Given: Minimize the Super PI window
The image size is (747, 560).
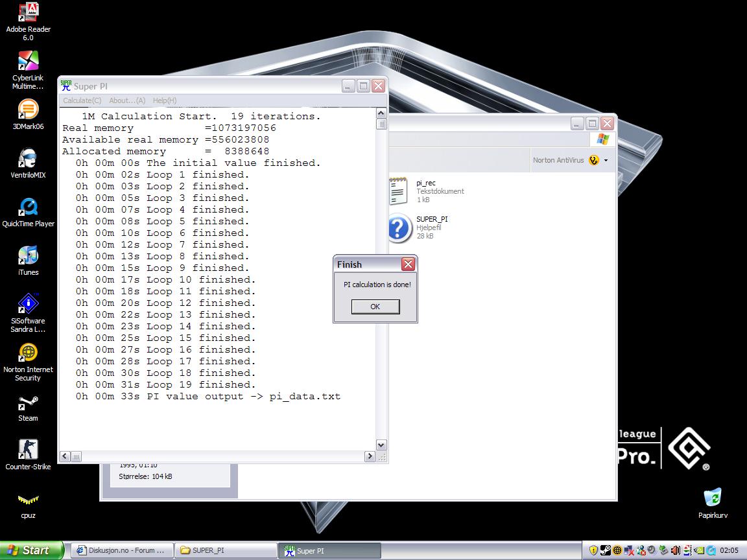Looking at the screenshot, I should [x=348, y=86].
